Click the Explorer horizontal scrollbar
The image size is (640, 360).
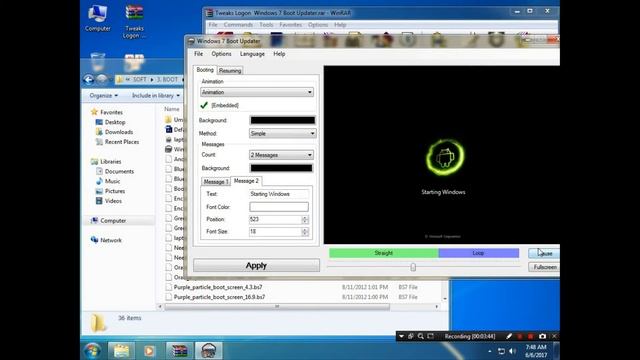(x=278, y=307)
